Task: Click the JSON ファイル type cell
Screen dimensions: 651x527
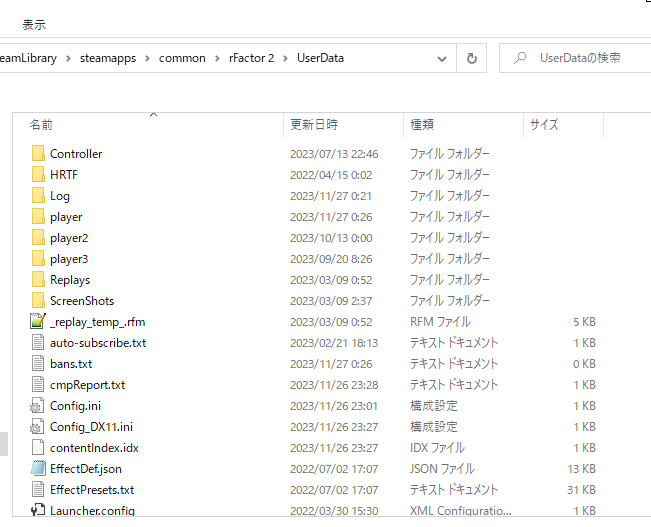Action: point(442,469)
